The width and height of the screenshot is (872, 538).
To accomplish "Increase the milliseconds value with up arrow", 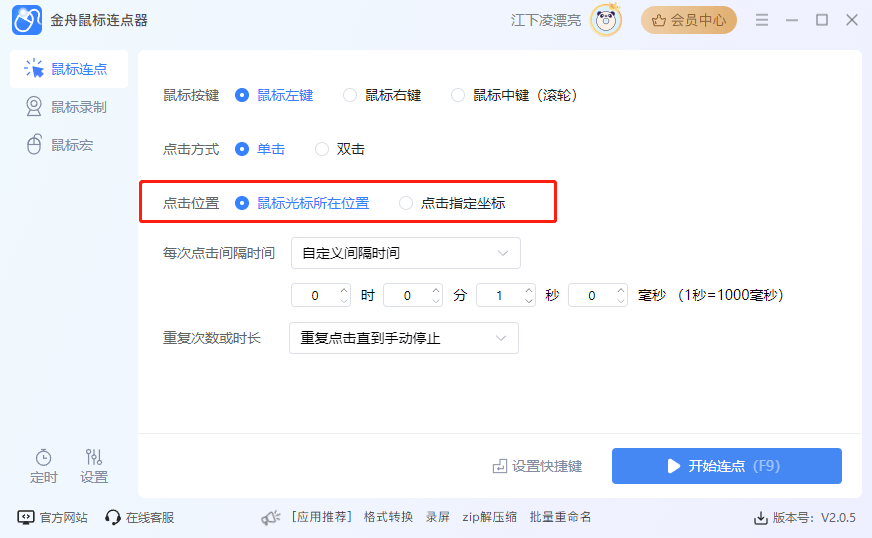I will 621,289.
